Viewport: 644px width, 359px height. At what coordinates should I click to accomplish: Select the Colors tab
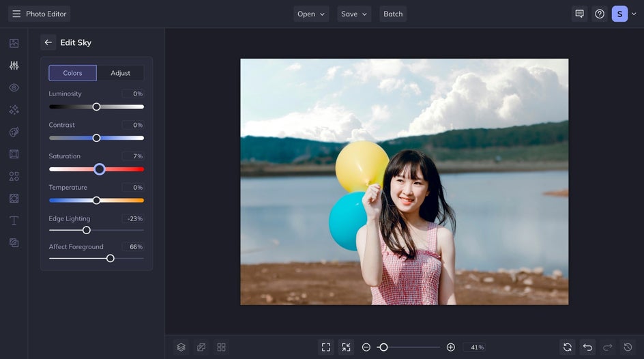click(x=72, y=73)
